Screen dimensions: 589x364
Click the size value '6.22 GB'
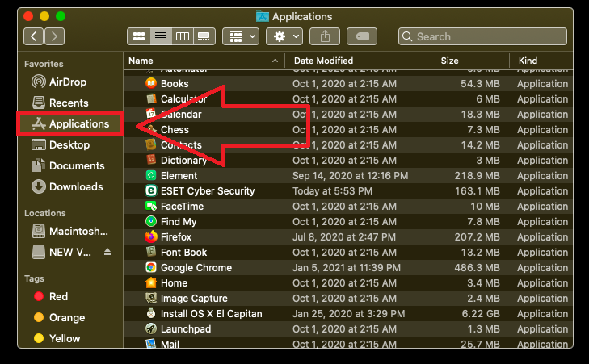tap(481, 314)
